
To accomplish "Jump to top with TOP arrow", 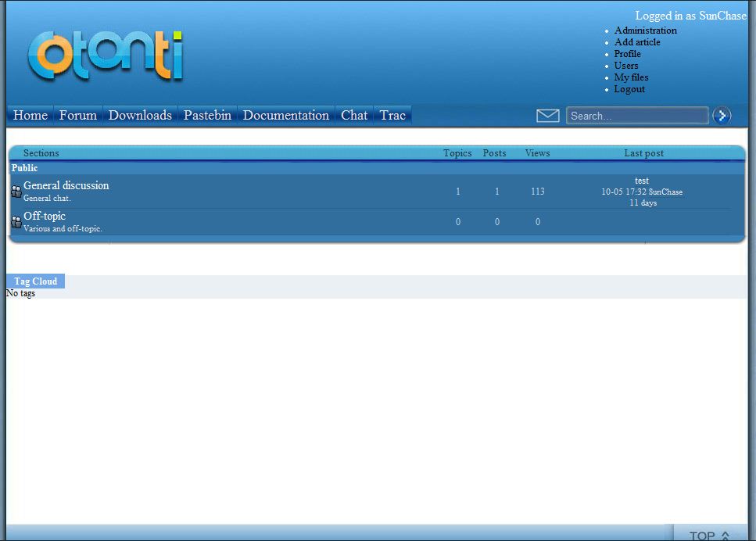I will (x=708, y=535).
